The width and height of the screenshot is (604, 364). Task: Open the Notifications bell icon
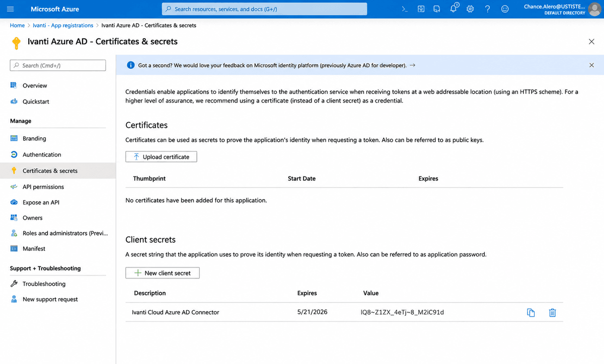(454, 8)
